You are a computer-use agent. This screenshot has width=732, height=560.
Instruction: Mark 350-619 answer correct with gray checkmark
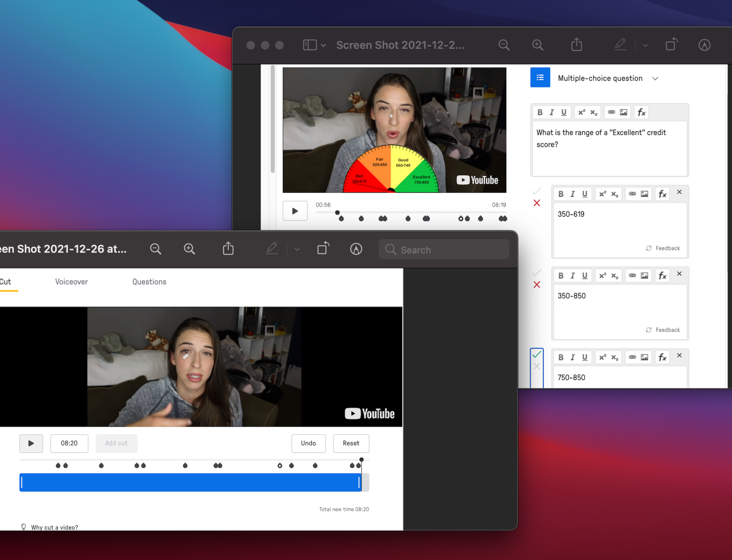click(x=536, y=191)
